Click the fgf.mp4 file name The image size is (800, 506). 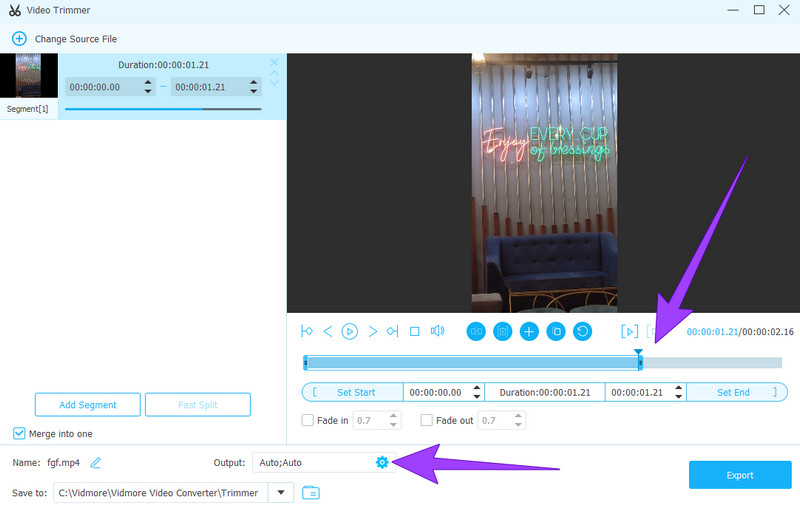[63, 463]
